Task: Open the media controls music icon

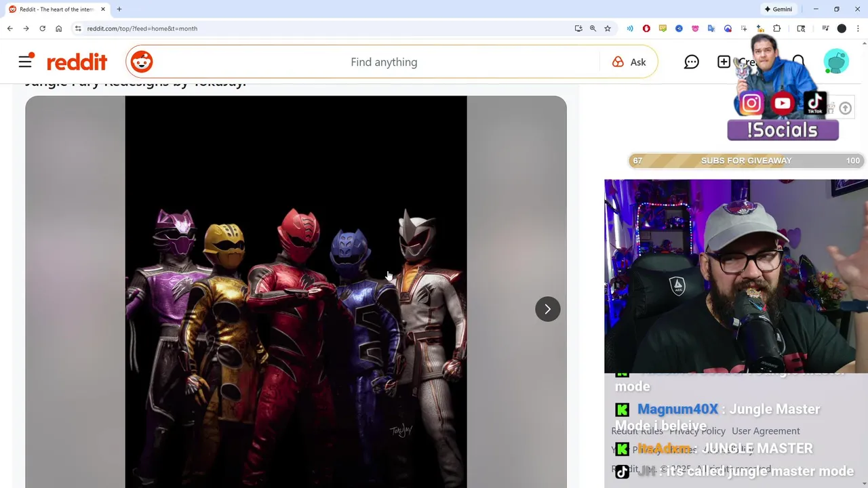Action: (x=825, y=28)
